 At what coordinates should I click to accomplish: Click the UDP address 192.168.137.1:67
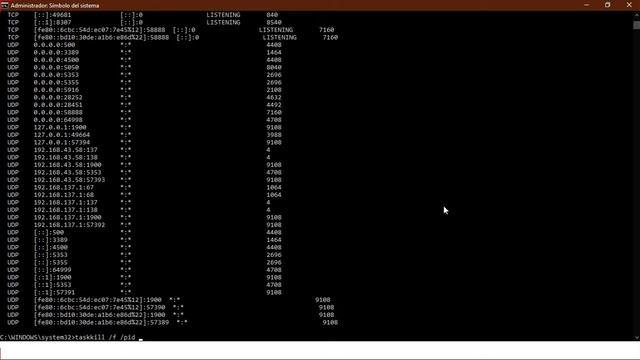[x=64, y=187]
